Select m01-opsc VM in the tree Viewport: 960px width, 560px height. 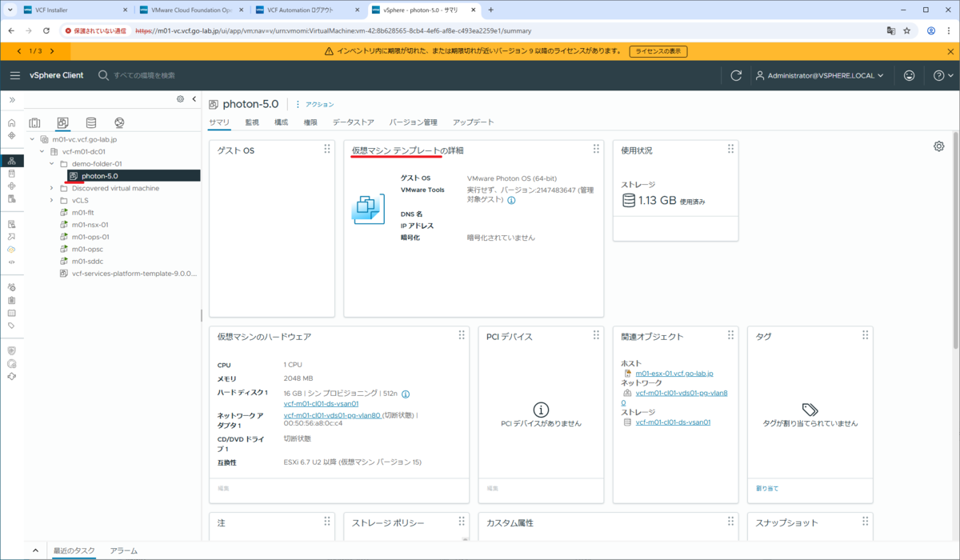pos(86,249)
